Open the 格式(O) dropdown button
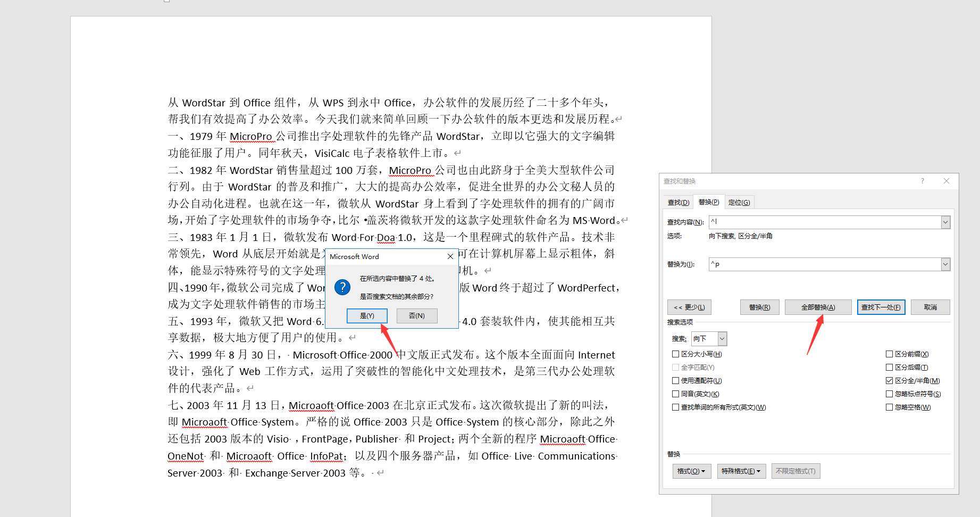Image resolution: width=980 pixels, height=517 pixels. pos(691,471)
